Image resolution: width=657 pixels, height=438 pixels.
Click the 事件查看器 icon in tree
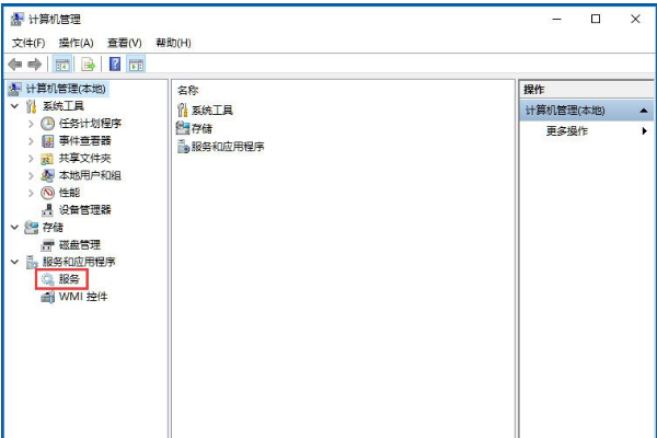[47, 141]
